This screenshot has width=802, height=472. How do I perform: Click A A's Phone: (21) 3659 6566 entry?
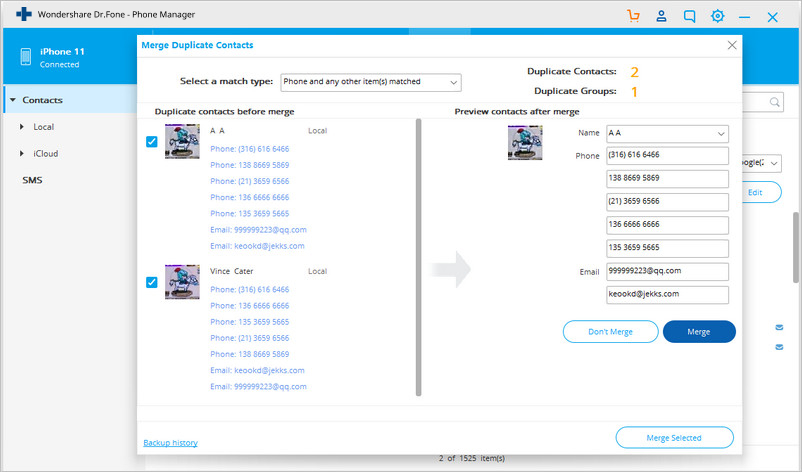pos(250,181)
